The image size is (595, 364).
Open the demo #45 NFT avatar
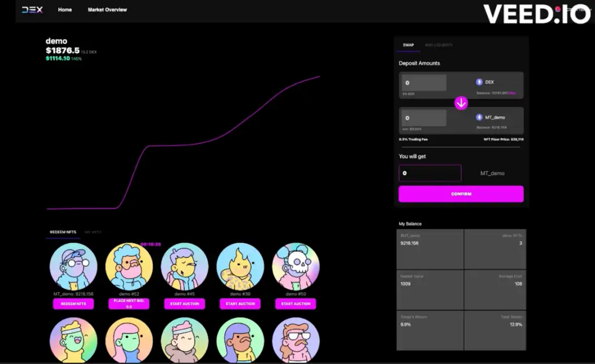184,266
